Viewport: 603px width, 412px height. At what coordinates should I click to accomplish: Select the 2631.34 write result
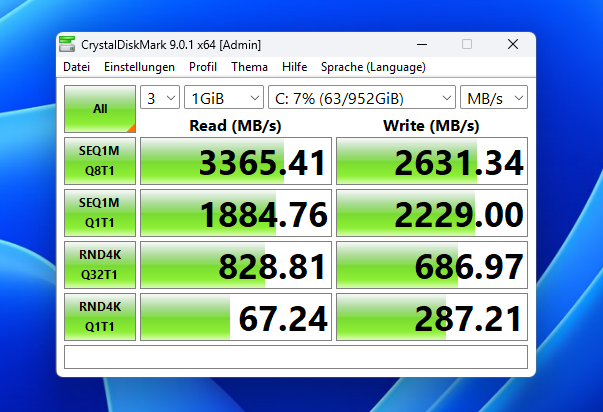432,161
